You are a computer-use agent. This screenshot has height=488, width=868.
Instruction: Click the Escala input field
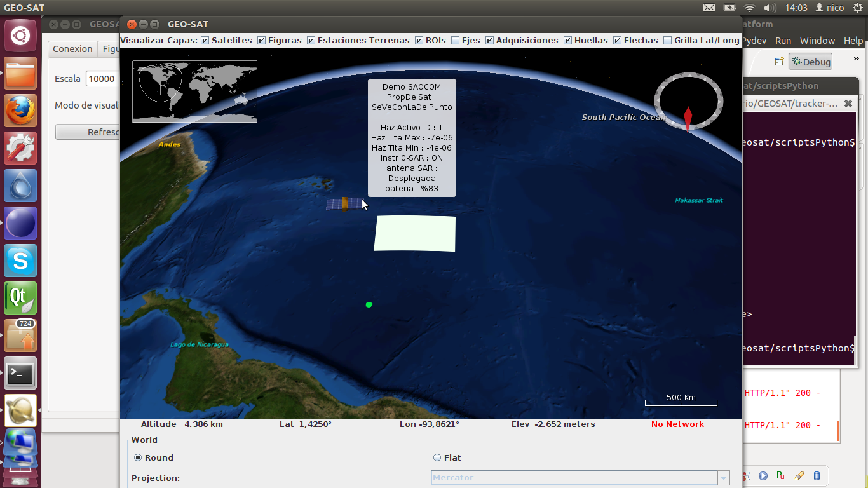103,79
